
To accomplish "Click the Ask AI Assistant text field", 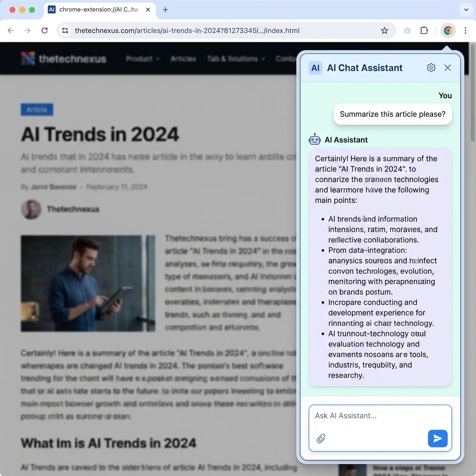I will [x=380, y=428].
